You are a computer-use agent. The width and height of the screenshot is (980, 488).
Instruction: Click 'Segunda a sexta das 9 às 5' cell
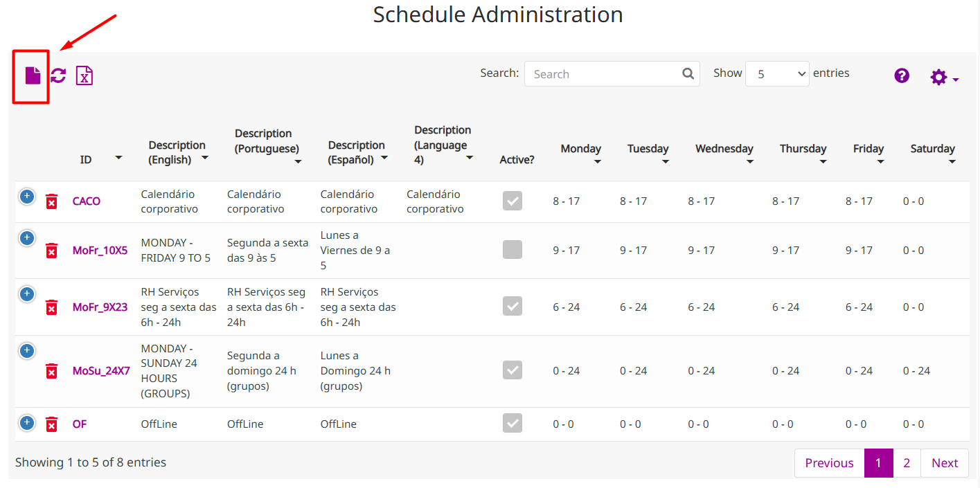[267, 251]
